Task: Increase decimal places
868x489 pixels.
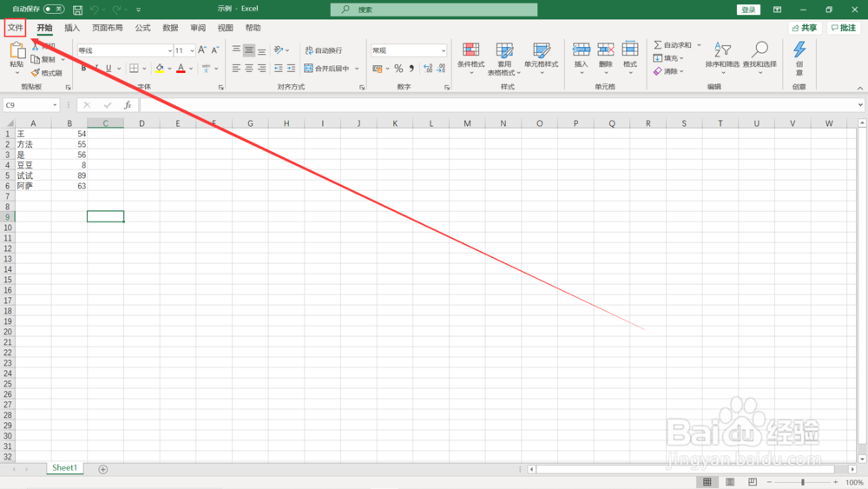Action: 428,69
